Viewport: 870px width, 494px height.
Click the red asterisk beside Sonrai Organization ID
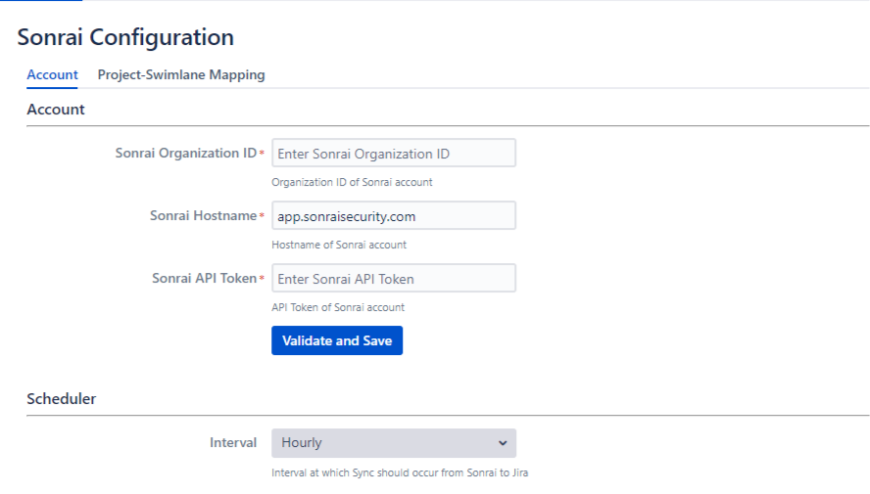pyautogui.click(x=262, y=153)
